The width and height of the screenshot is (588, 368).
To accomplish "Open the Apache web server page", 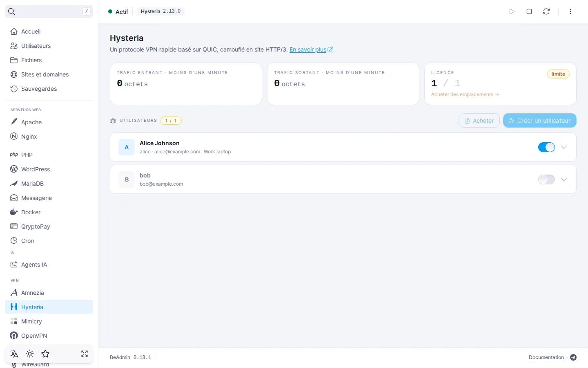I will 49,122.
